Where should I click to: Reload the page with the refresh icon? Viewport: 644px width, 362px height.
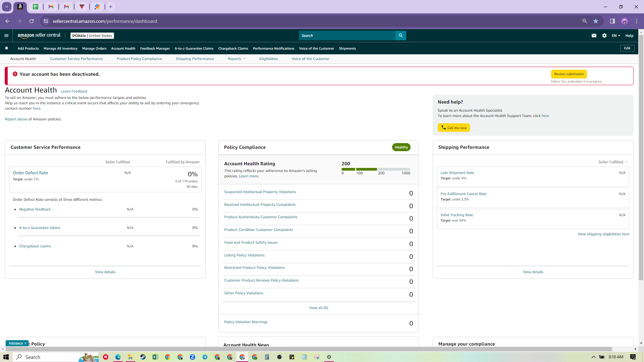[32, 21]
